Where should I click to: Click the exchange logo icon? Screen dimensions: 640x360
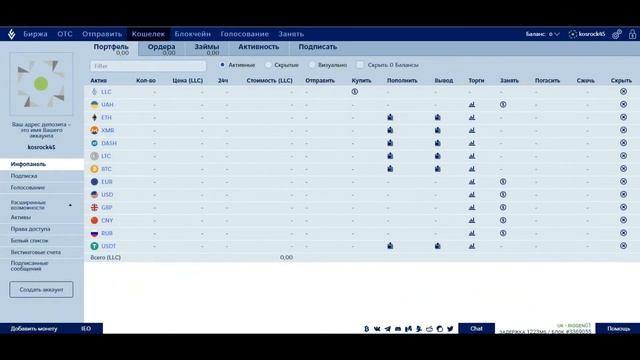(x=11, y=34)
